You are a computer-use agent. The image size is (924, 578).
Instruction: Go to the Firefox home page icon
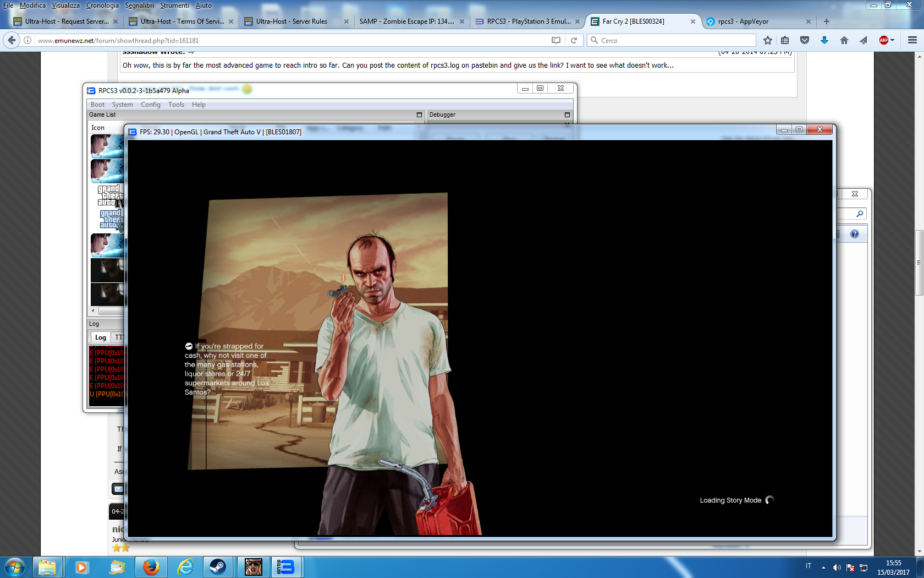tap(844, 40)
